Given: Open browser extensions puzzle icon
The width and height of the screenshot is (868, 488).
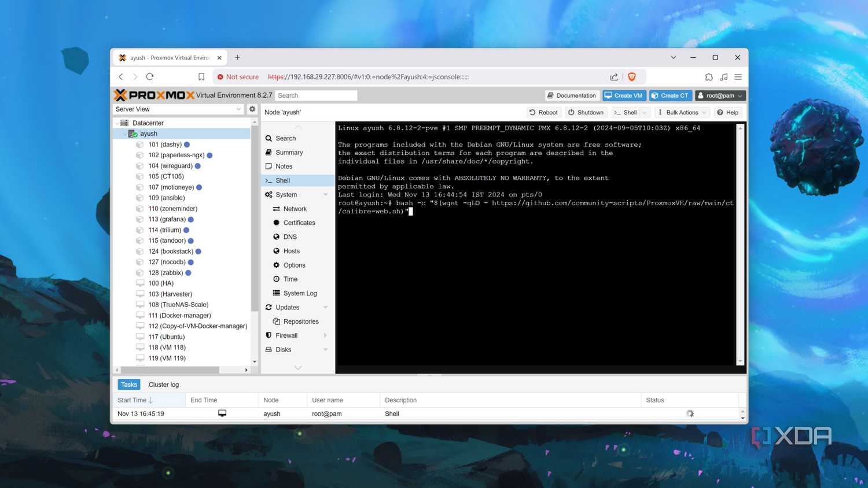Looking at the screenshot, I should [x=709, y=76].
